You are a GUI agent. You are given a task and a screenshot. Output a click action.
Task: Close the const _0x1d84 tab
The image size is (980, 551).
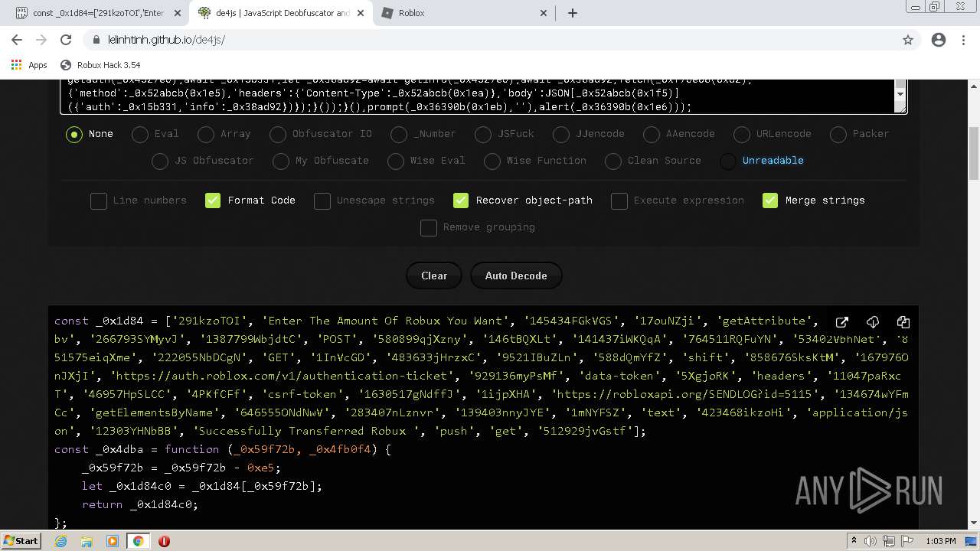coord(178,13)
